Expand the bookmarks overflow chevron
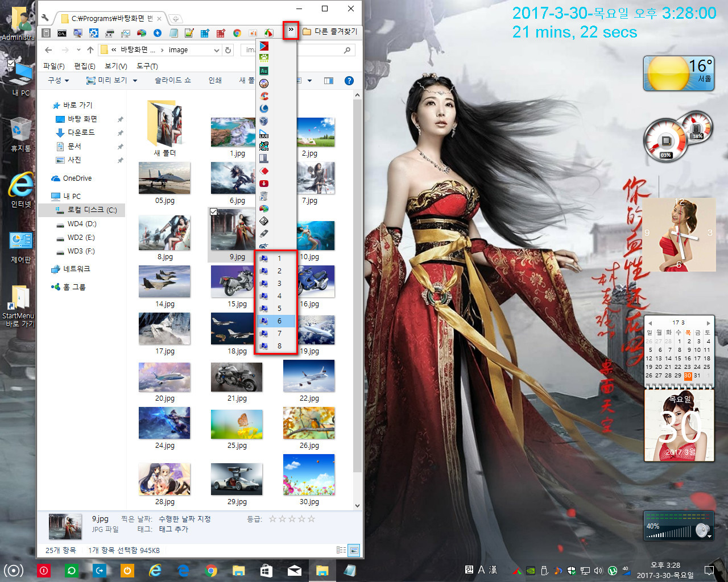 point(291,30)
